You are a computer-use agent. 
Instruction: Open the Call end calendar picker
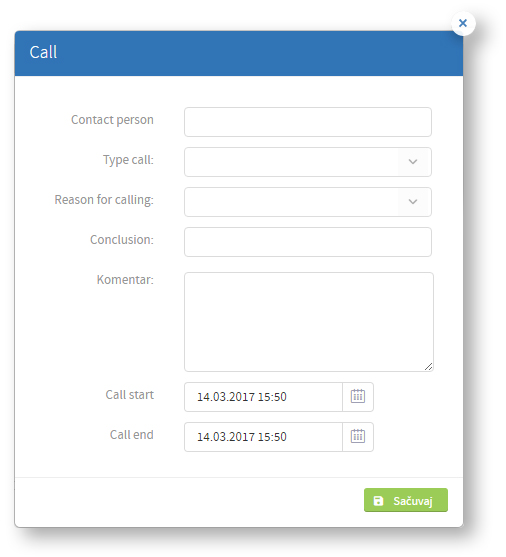click(x=358, y=437)
